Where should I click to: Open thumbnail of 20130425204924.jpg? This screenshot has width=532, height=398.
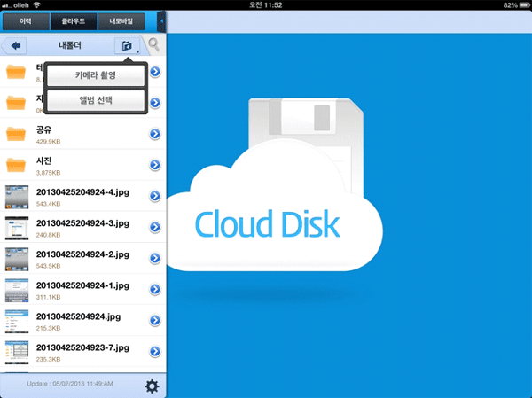pyautogui.click(x=17, y=321)
